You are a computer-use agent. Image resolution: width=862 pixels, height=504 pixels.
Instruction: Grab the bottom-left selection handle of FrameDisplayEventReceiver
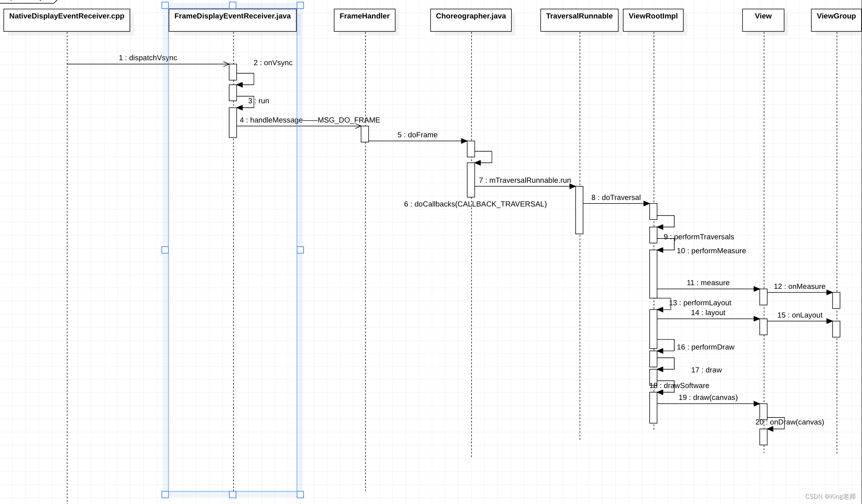[165, 495]
